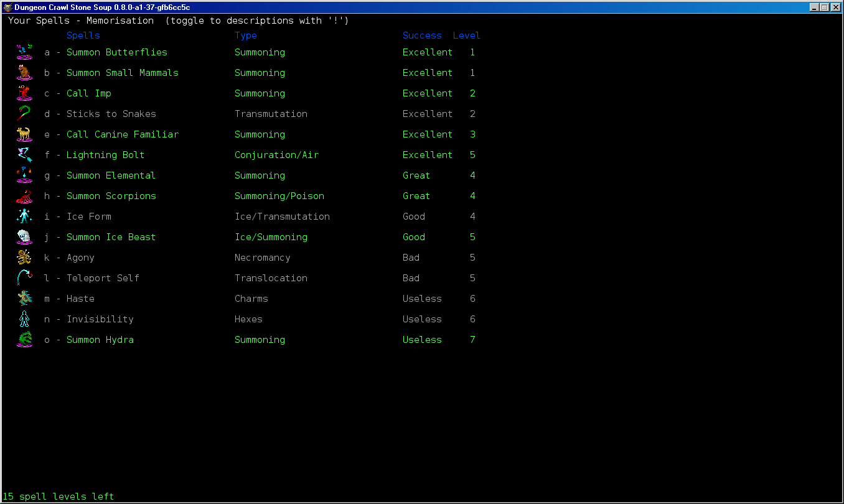Choose the Agony spell name

81,258
